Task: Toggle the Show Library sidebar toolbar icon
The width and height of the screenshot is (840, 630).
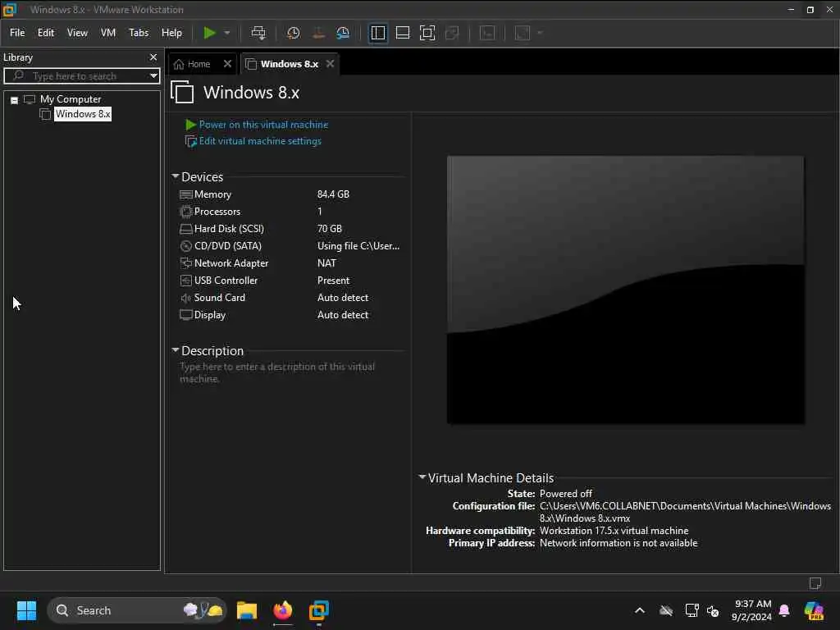Action: pyautogui.click(x=377, y=33)
